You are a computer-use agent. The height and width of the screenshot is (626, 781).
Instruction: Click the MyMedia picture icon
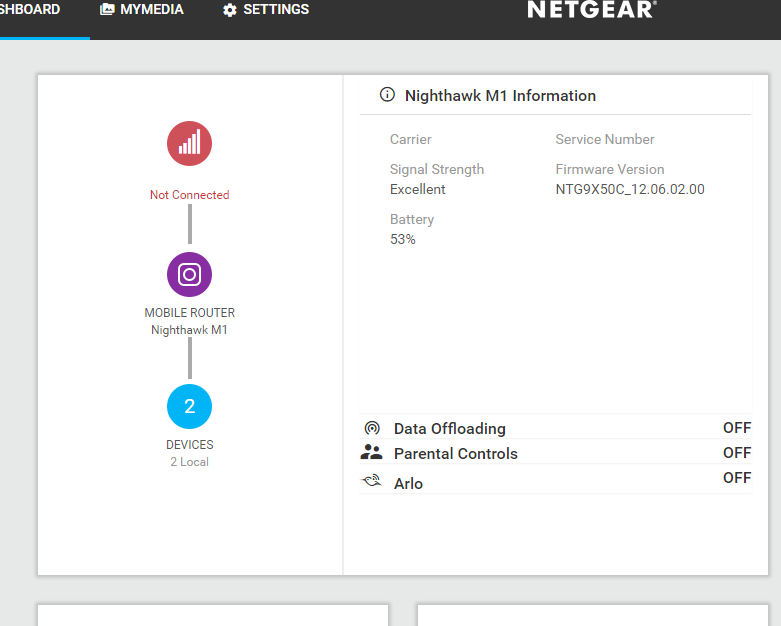(x=107, y=9)
